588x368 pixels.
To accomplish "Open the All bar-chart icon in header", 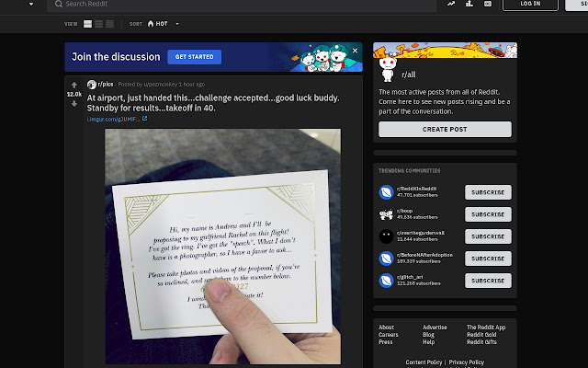I will tap(469, 4).
